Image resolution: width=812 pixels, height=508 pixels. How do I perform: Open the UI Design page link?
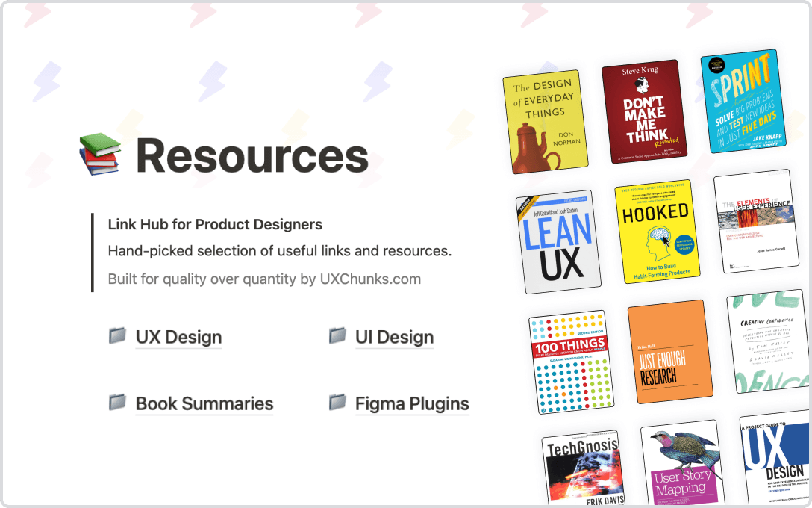pos(395,338)
